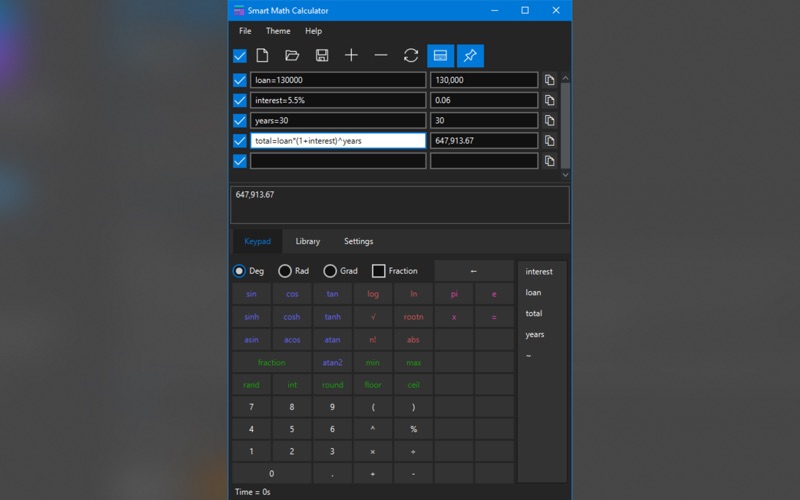Click the number 5 key

coord(292,429)
